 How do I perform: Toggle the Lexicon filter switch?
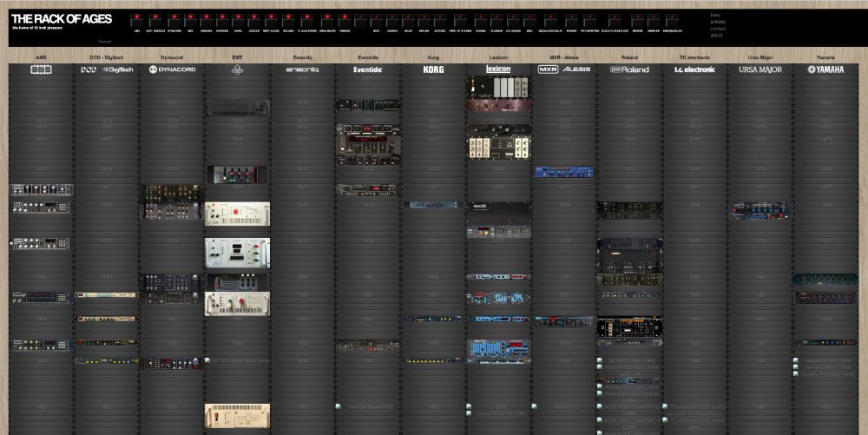[x=254, y=21]
